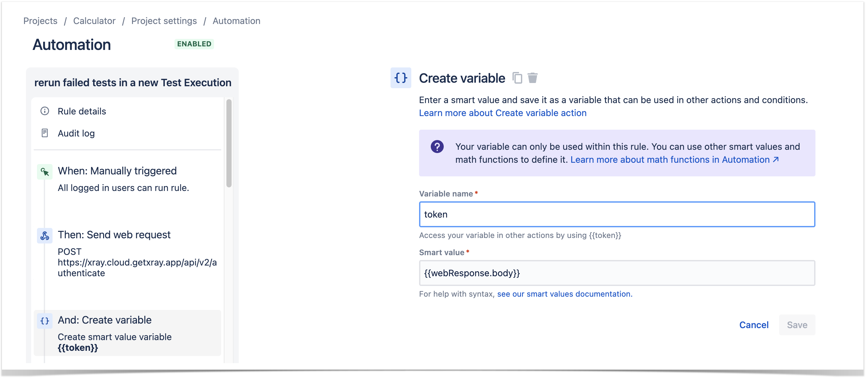Cancel the variable editing

click(x=754, y=325)
